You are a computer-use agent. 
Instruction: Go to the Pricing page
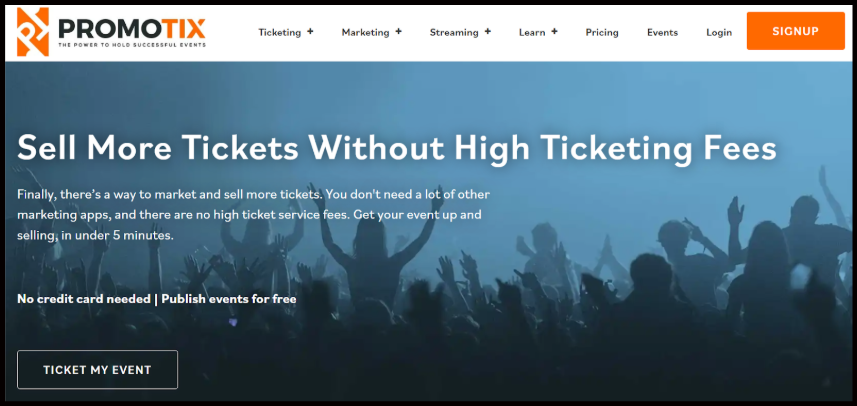602,32
